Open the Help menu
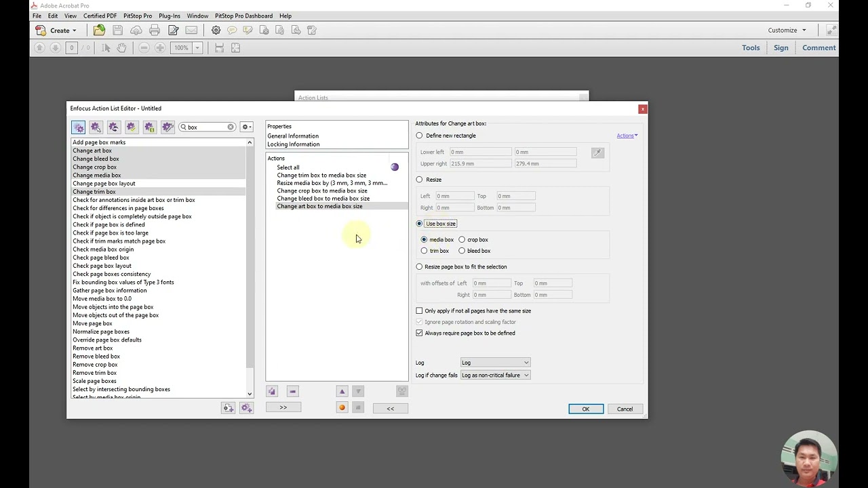This screenshot has height=488, width=868. tap(285, 16)
